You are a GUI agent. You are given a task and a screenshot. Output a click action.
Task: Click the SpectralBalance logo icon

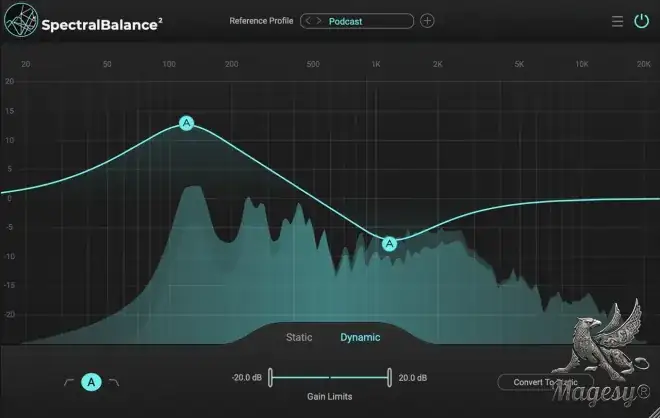(21, 20)
